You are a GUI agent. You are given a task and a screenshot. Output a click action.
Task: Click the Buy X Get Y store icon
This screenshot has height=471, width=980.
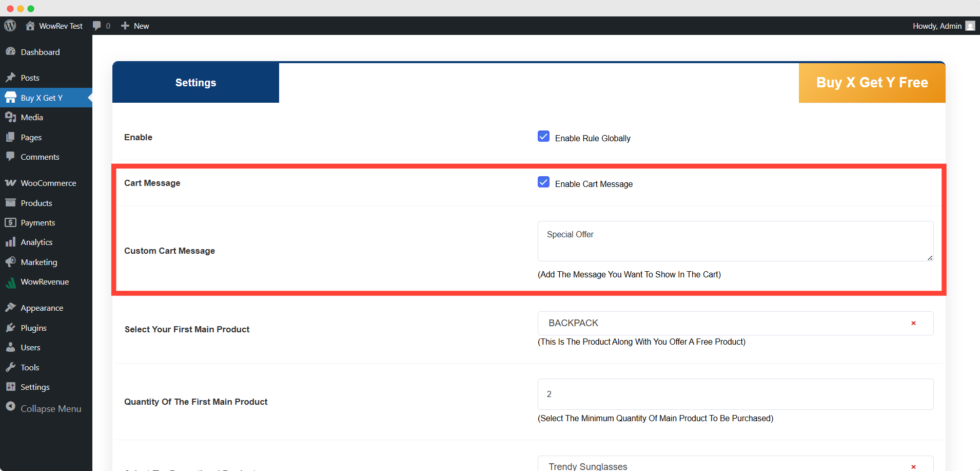click(10, 98)
